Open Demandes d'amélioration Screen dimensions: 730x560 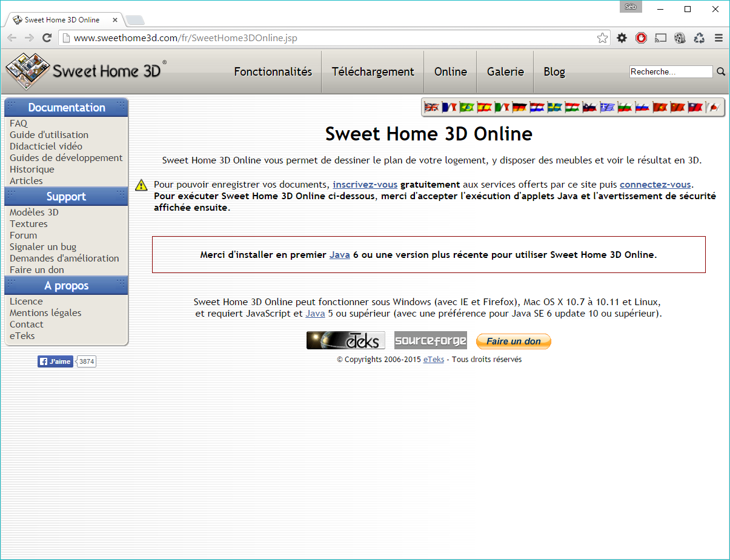[64, 259]
